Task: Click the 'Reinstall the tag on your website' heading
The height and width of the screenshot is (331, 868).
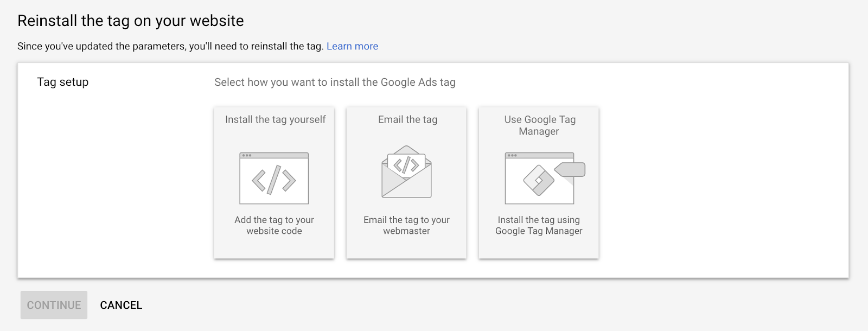Action: 131,21
